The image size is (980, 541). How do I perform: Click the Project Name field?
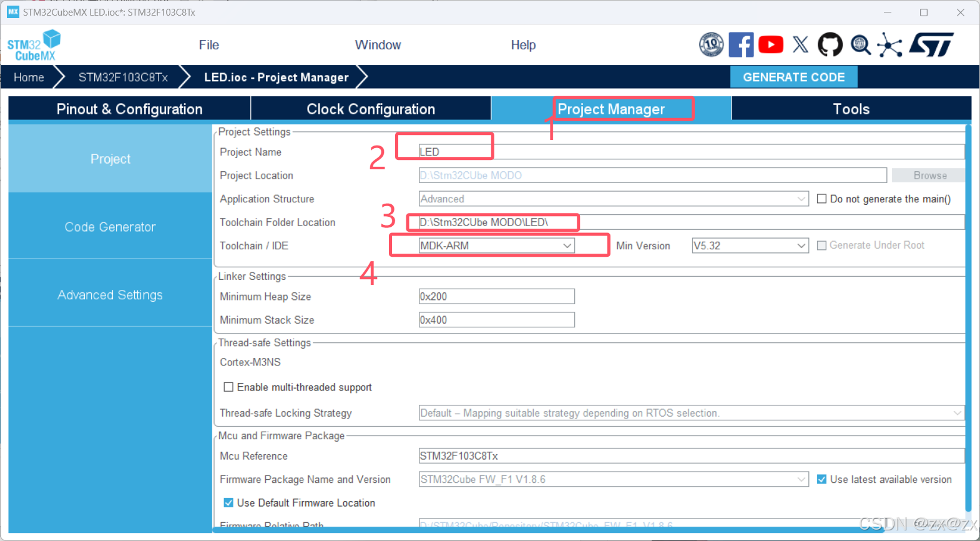point(692,152)
